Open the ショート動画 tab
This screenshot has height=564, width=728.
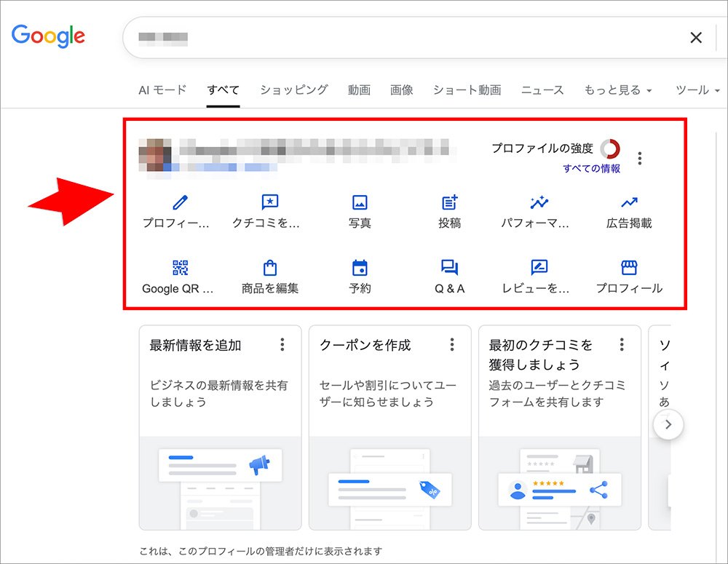click(x=467, y=90)
